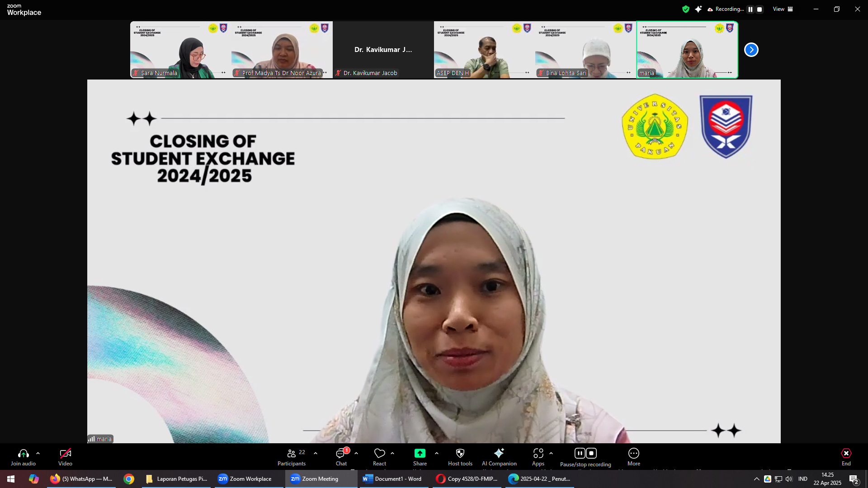Expand the Share options caret
This screenshot has height=488, width=868.
tap(437, 453)
